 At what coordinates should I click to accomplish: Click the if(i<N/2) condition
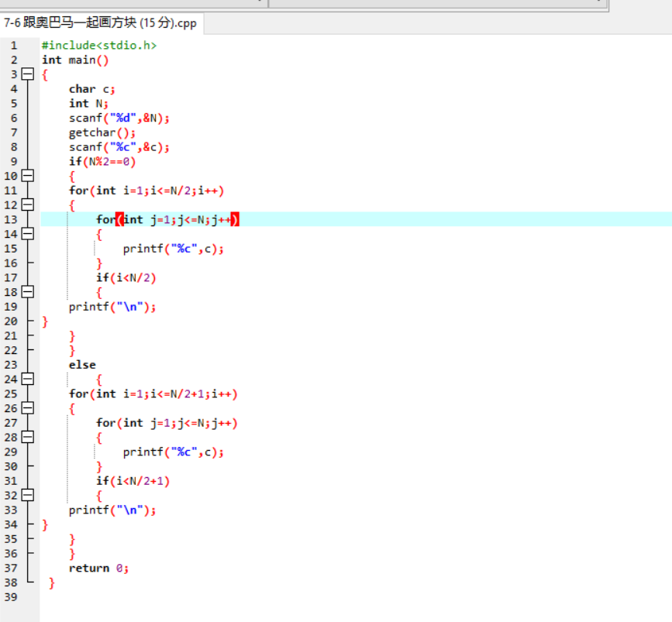point(126,278)
